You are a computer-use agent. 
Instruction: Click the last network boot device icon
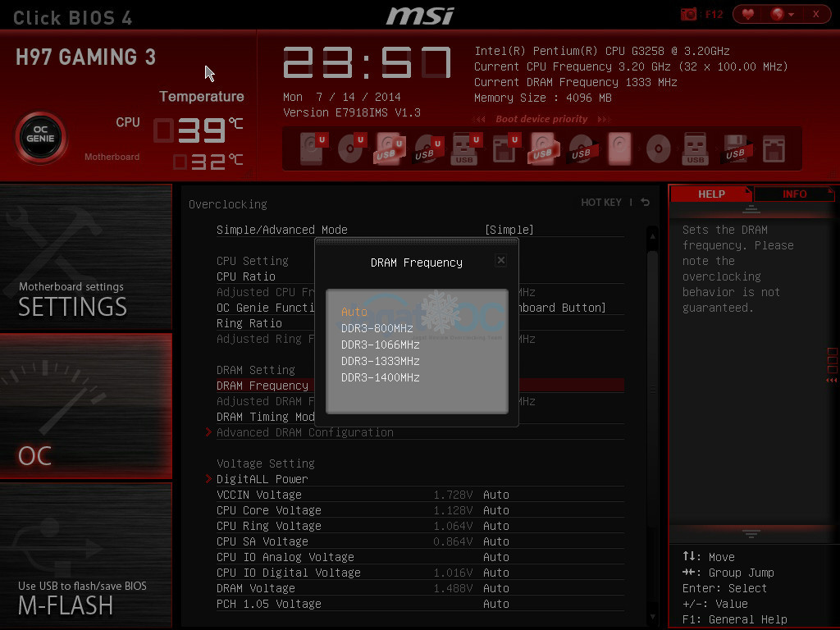pyautogui.click(x=773, y=148)
